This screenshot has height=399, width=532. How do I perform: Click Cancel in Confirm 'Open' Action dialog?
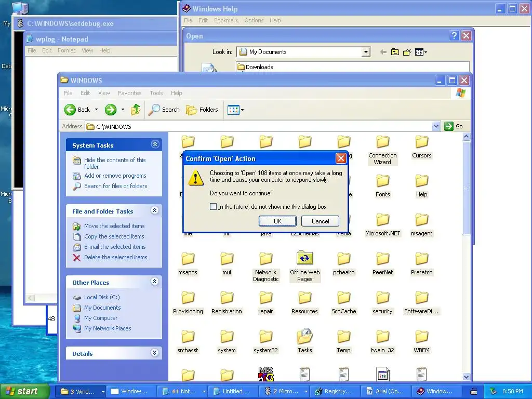320,221
